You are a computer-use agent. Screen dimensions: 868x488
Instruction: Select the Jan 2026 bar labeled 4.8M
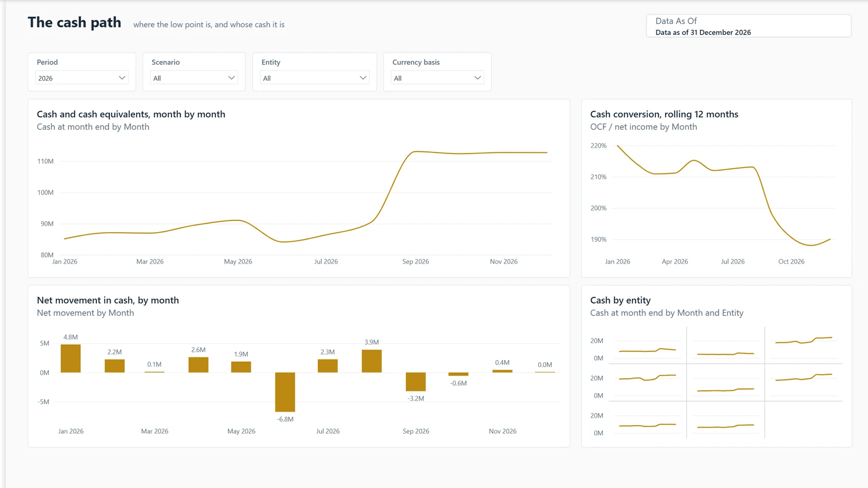pos(71,358)
